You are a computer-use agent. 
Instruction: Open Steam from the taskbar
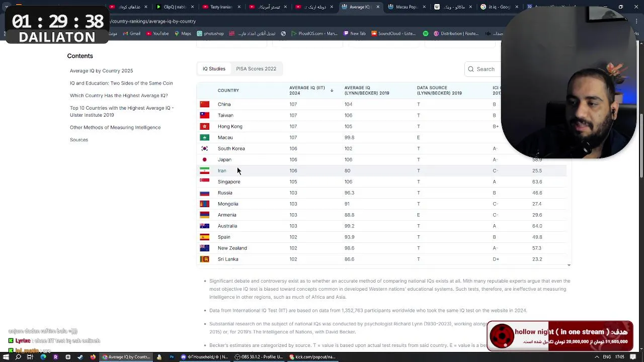(80, 357)
